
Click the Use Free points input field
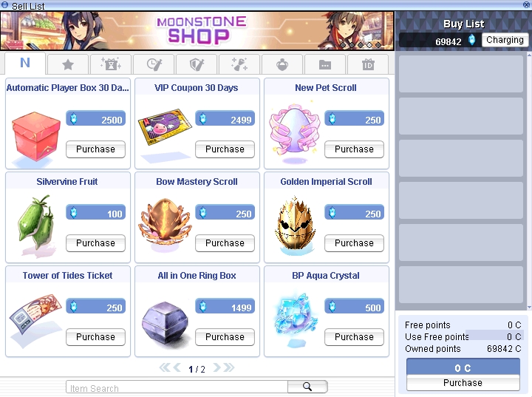pyautogui.click(x=494, y=336)
